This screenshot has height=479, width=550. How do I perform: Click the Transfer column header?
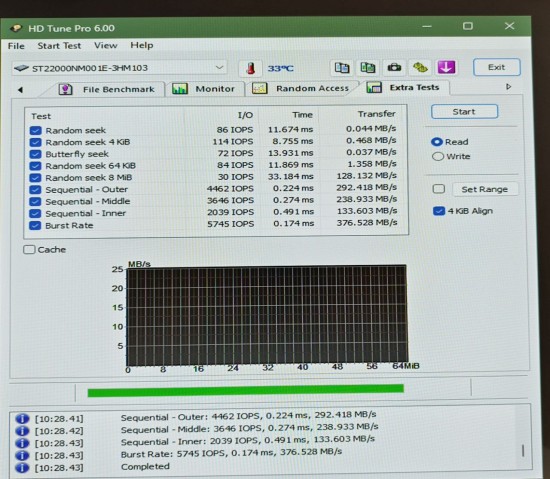pos(376,114)
